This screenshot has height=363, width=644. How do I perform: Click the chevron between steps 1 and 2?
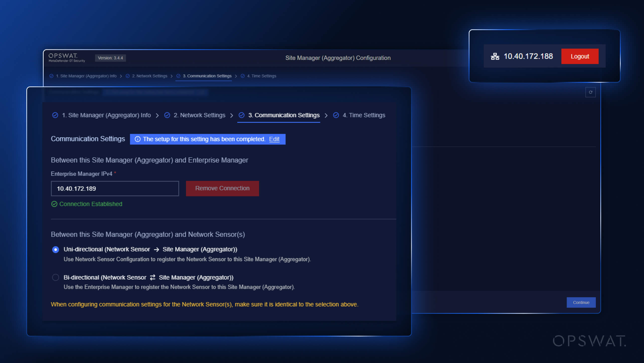[157, 115]
